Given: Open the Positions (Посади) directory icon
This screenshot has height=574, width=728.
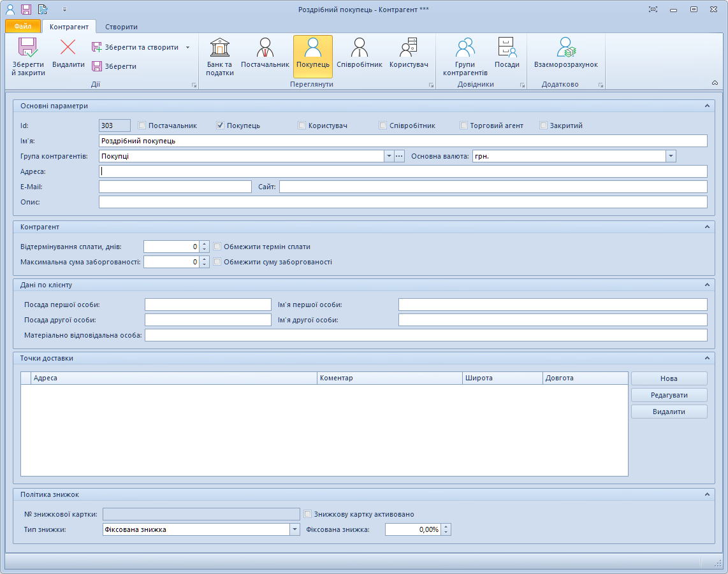Looking at the screenshot, I should coord(507,56).
